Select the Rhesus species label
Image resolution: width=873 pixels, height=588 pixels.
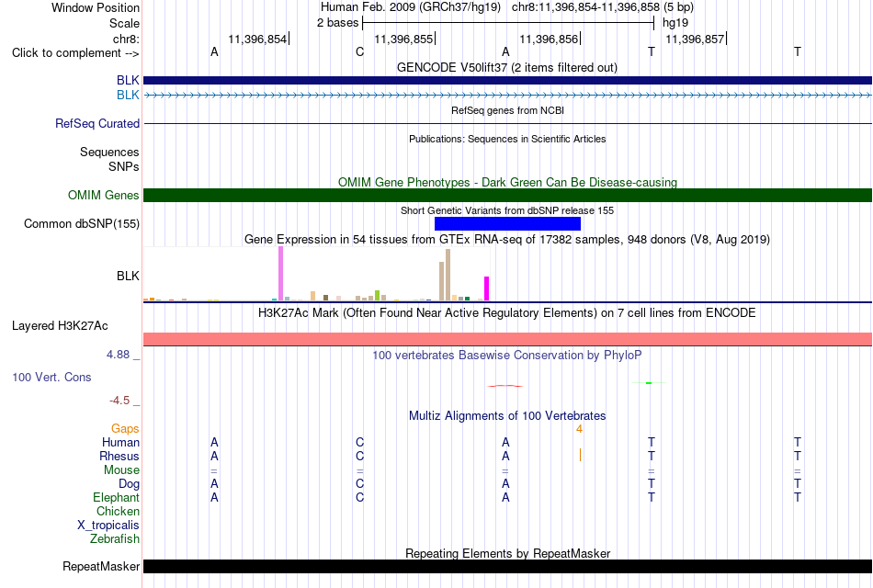point(119,456)
